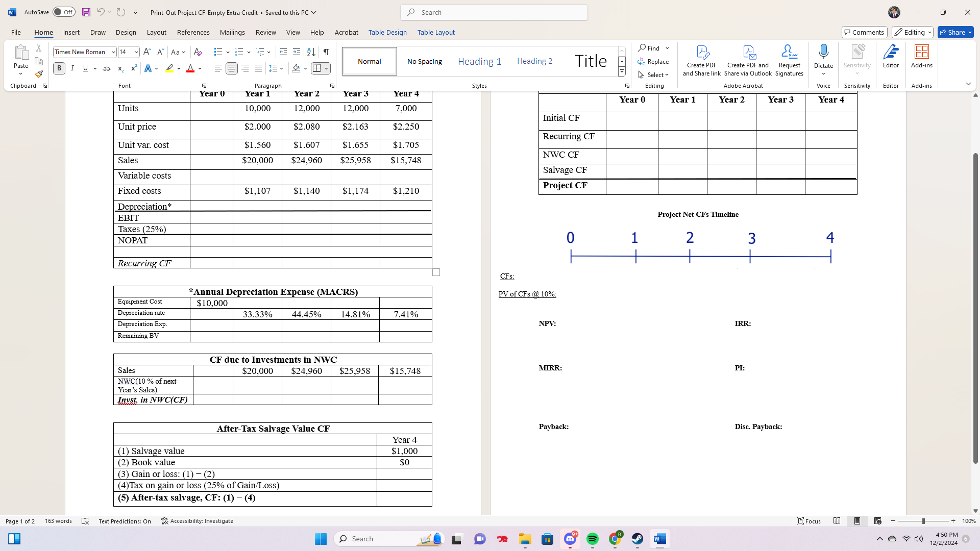Enable Focus mode from the status bar
Viewport: 980px width, 551px height.
click(809, 521)
